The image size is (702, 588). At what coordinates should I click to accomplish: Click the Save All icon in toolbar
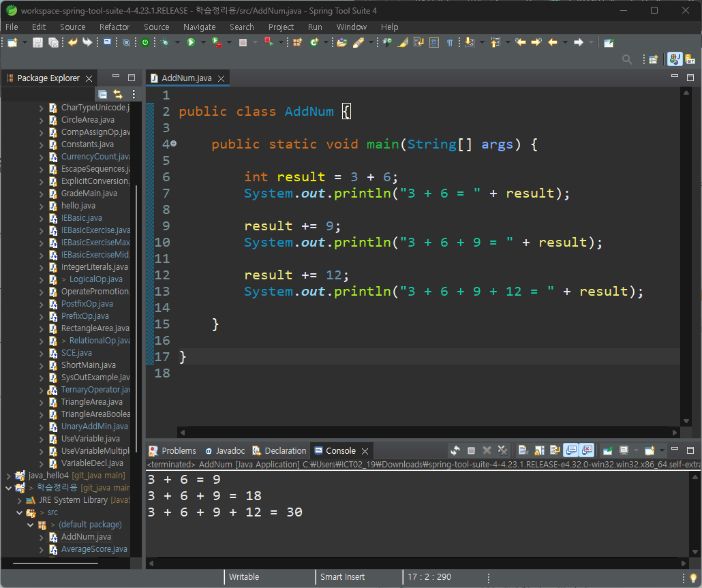click(x=53, y=42)
